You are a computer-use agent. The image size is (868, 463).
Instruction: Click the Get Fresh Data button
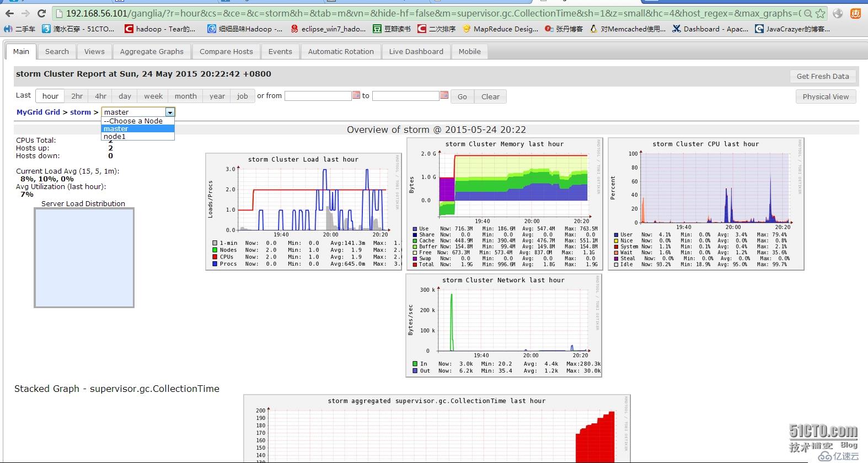point(823,77)
